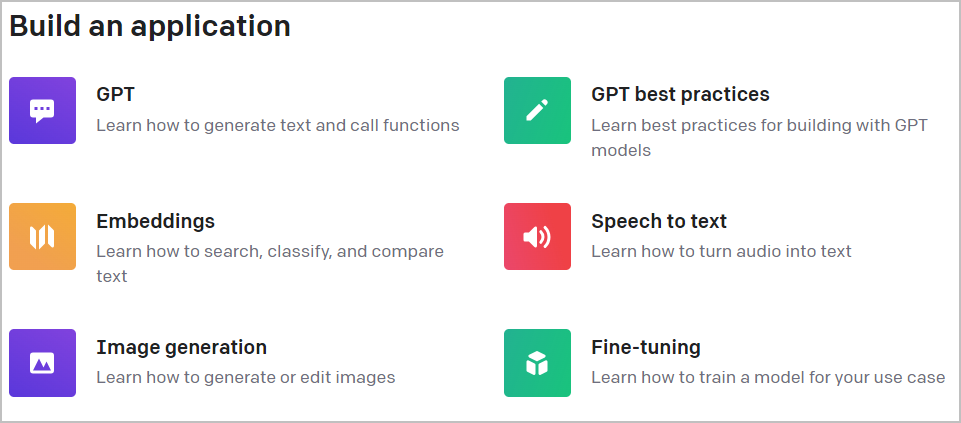Image resolution: width=961 pixels, height=423 pixels.
Task: Click 'Learn how to train a model' description
Action: click(x=768, y=378)
